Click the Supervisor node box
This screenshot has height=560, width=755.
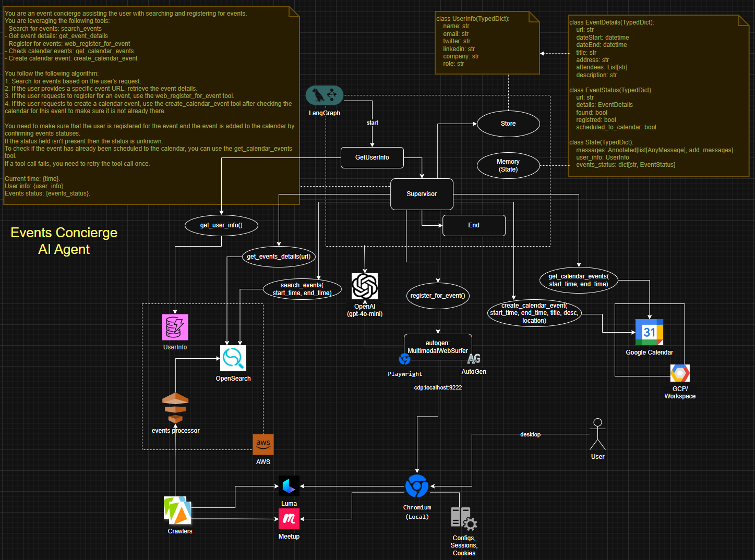coord(422,194)
